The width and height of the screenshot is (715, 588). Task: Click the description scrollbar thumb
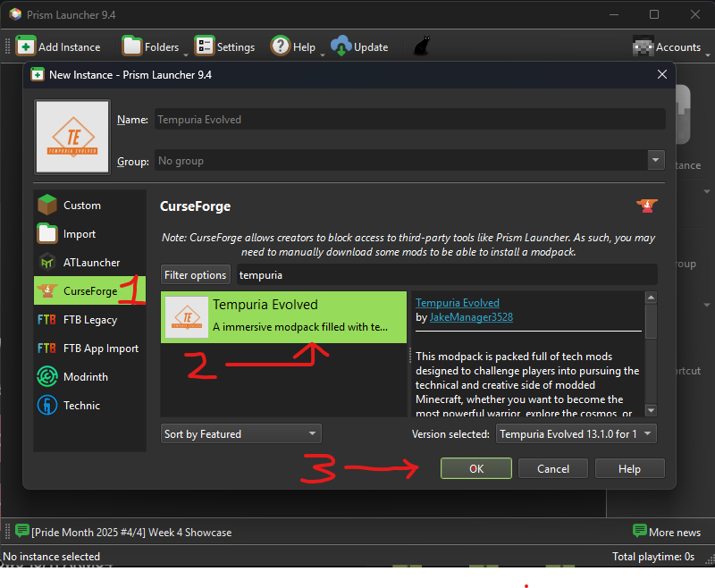[652, 322]
